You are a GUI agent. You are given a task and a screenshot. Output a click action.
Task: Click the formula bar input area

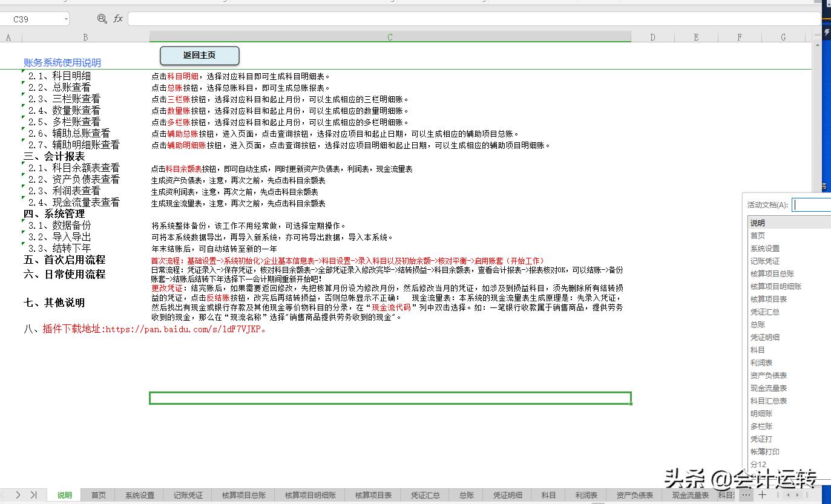click(x=472, y=19)
